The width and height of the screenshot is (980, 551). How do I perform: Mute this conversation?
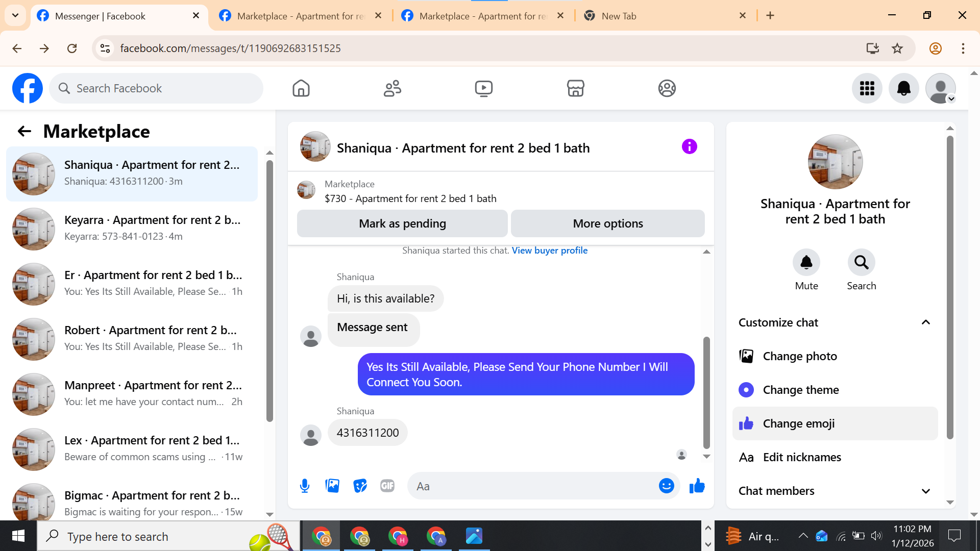pos(806,262)
